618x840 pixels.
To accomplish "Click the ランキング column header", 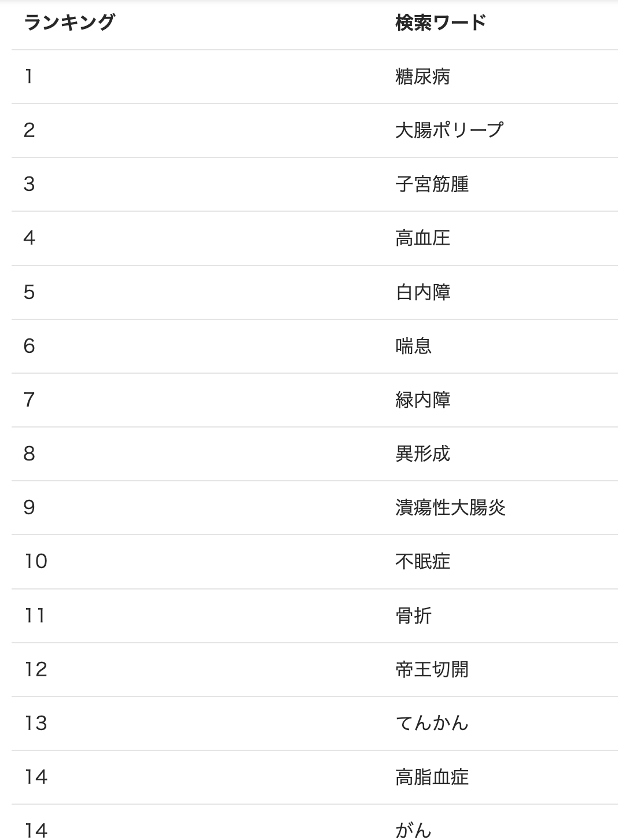I will 69,23.
